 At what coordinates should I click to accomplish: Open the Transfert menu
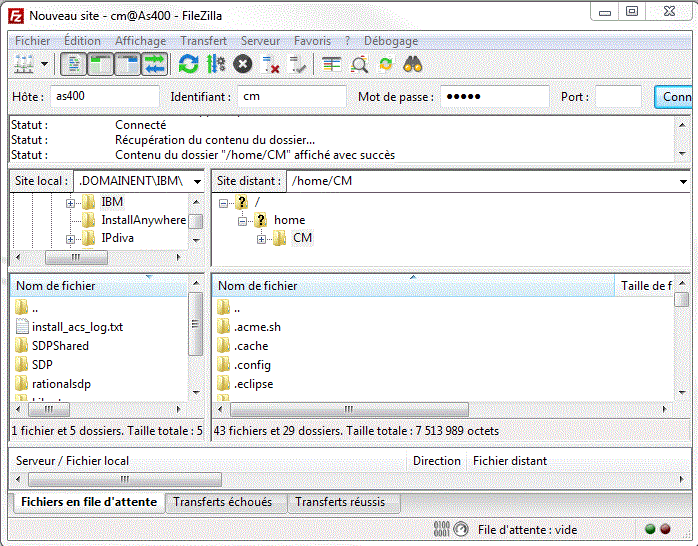coord(203,41)
